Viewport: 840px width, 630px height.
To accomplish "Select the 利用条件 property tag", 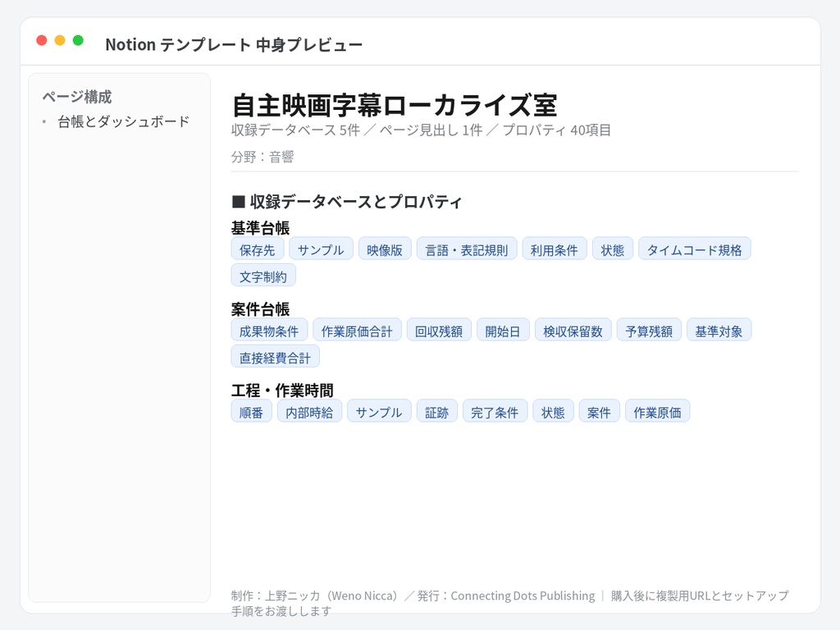I will pos(555,249).
